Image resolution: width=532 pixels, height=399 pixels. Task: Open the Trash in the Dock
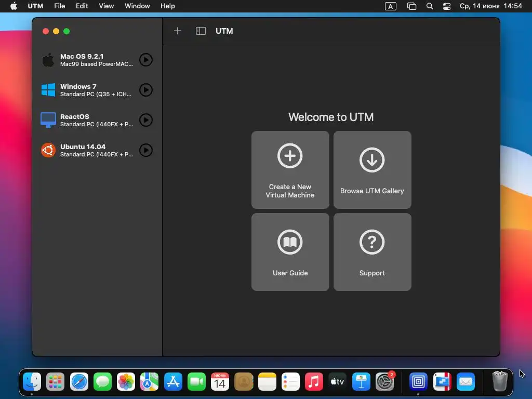[500, 381]
